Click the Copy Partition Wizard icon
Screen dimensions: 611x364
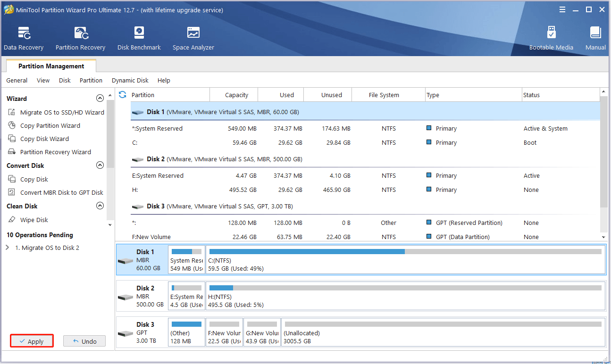click(x=12, y=125)
